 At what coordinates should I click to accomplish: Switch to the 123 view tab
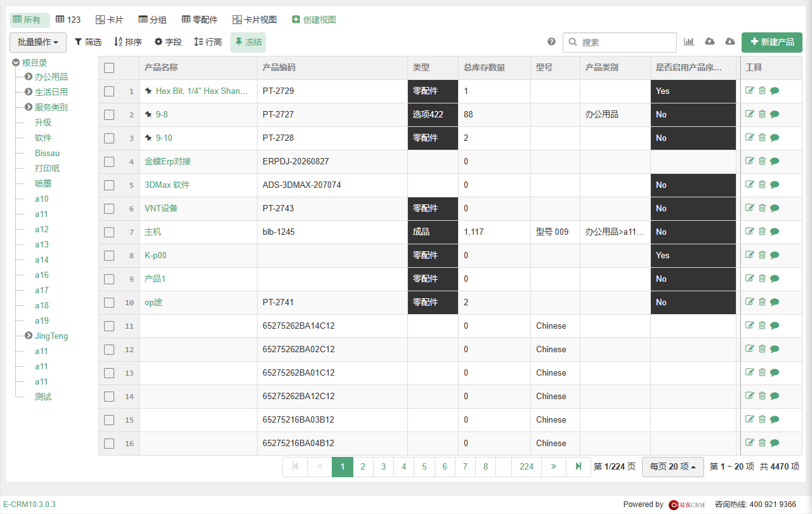69,20
